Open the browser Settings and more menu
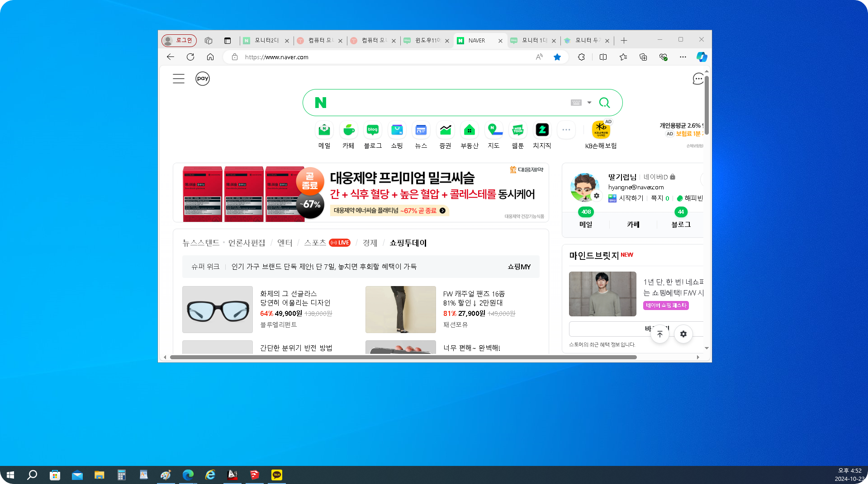The image size is (868, 484). [683, 57]
